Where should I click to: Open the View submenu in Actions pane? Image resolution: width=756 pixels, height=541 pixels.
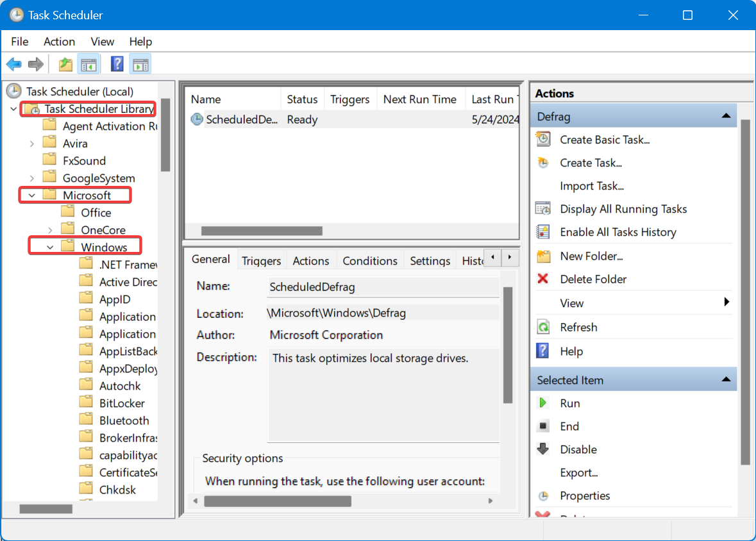[x=571, y=303]
